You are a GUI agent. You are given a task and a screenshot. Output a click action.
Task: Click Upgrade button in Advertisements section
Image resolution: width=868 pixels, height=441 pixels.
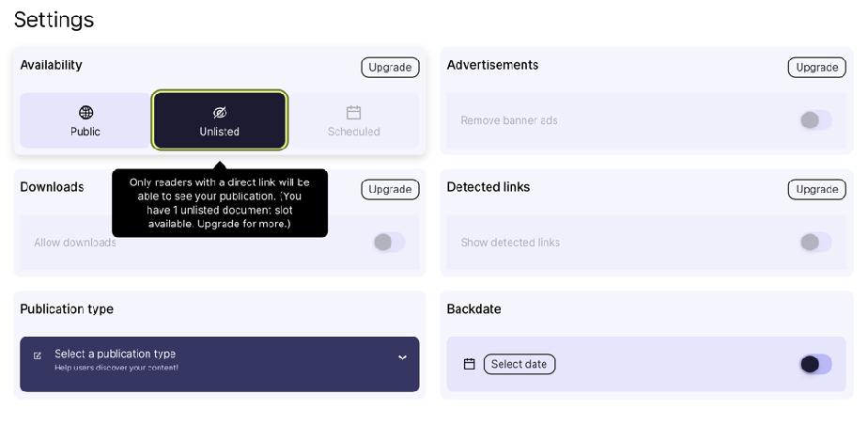[x=816, y=68]
